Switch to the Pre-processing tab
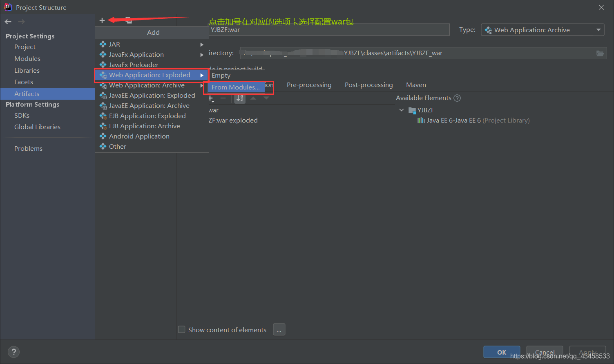614x364 pixels. [x=309, y=85]
